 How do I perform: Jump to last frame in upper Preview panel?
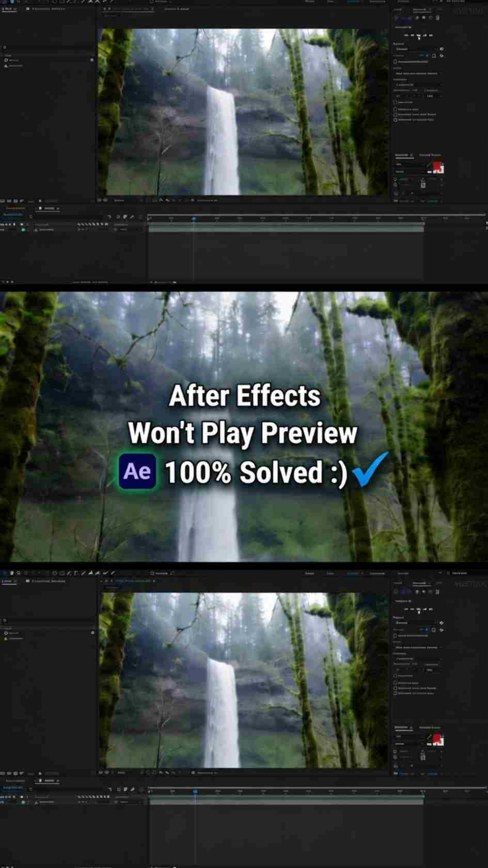tap(431, 35)
